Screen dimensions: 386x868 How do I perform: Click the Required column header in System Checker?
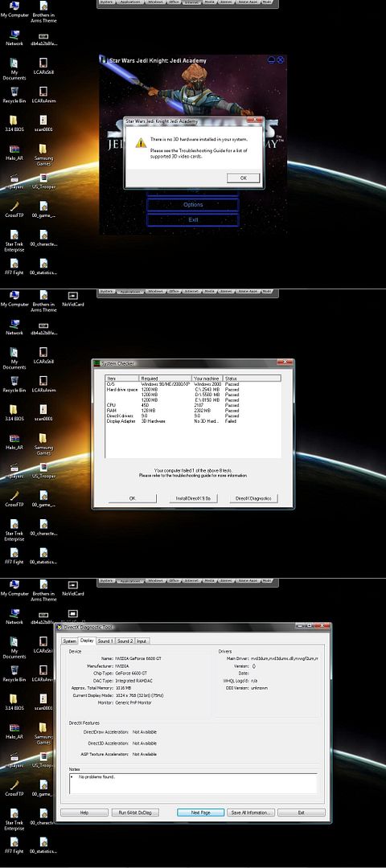pos(166,378)
